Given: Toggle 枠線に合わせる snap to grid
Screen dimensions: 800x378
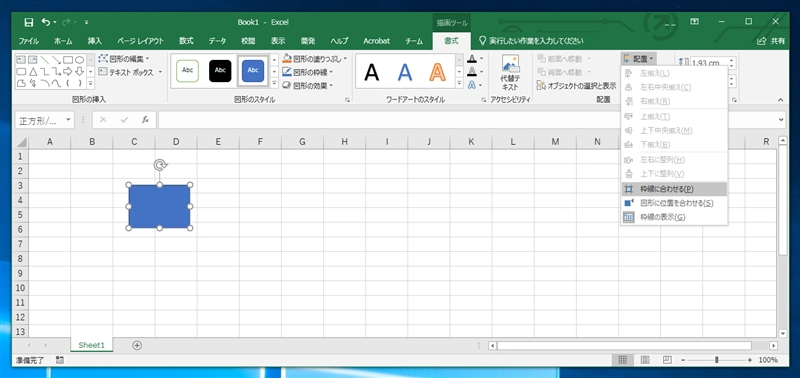Looking at the screenshot, I should (x=674, y=189).
